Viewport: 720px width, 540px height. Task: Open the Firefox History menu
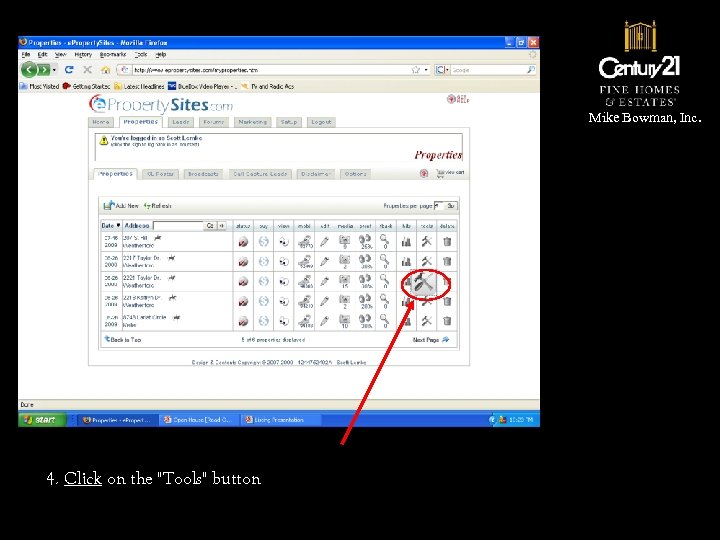[83, 55]
